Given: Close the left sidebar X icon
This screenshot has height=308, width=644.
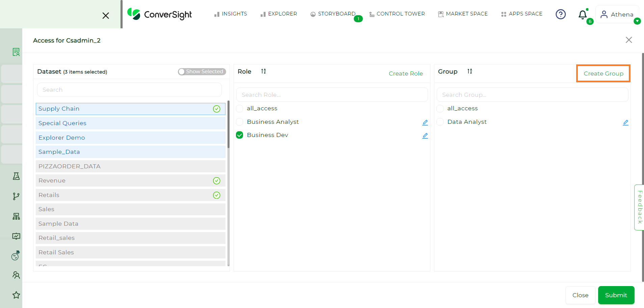Looking at the screenshot, I should (106, 16).
